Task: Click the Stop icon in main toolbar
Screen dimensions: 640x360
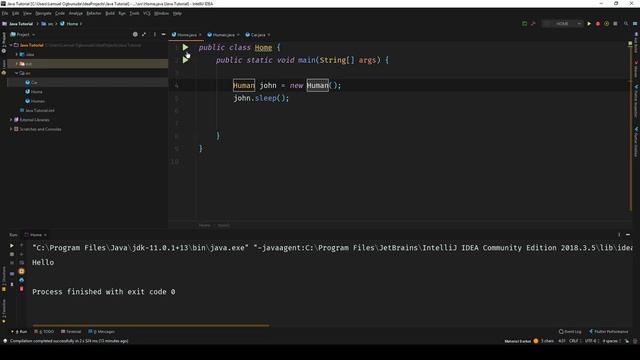Action: tap(615, 24)
